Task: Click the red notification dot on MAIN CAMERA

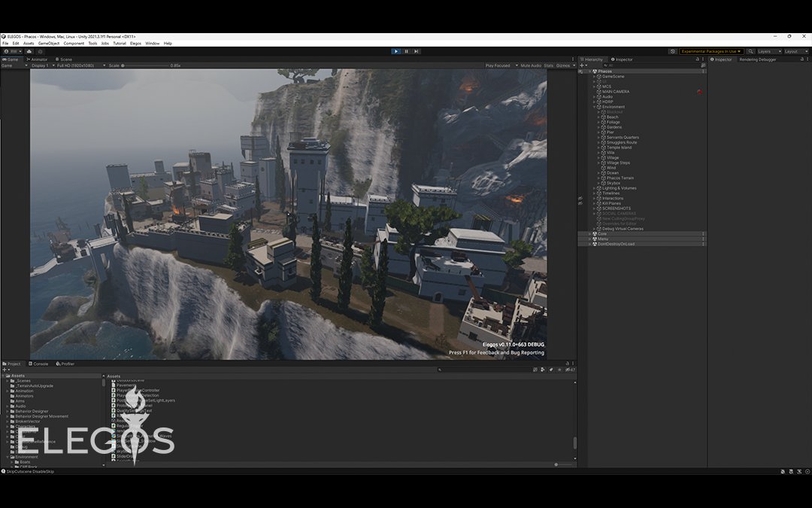Action: click(x=698, y=91)
